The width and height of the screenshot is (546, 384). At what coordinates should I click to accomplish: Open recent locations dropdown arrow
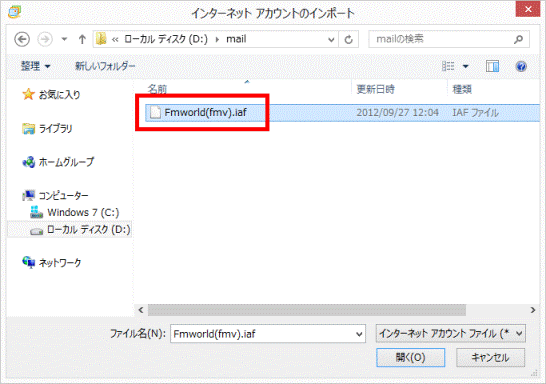pos(64,39)
